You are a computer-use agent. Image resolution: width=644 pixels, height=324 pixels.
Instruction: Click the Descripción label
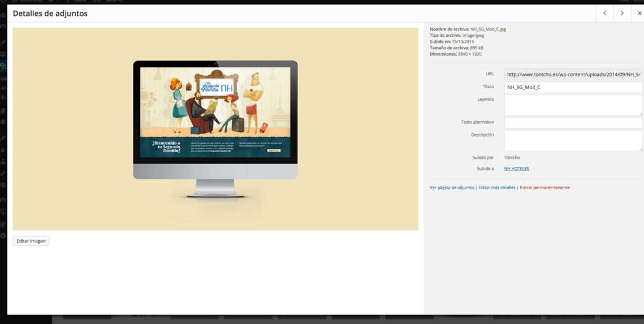pos(482,134)
